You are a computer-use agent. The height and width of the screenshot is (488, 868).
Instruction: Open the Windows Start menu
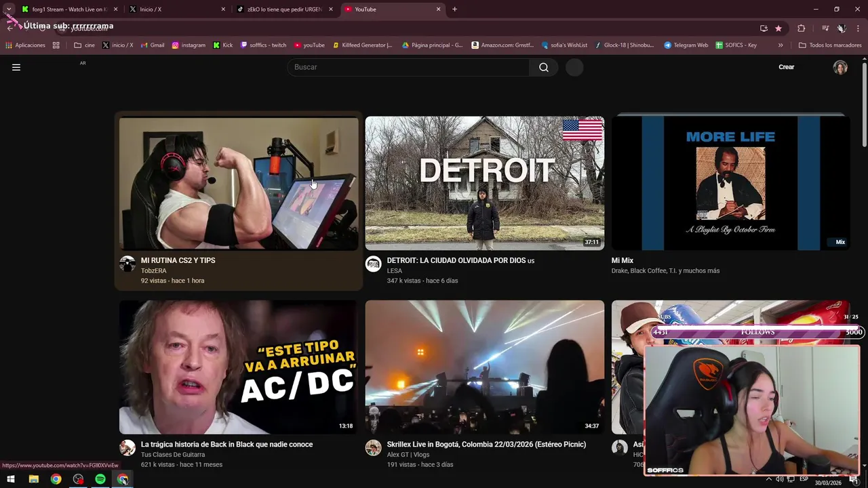[x=11, y=479]
